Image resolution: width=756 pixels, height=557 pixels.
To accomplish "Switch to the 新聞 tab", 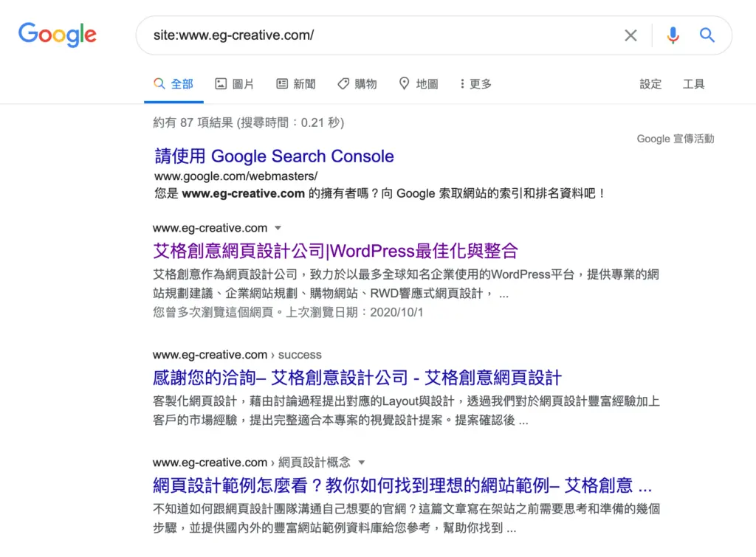I will tap(296, 84).
